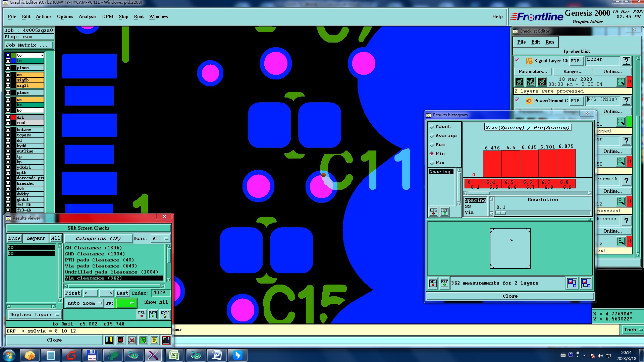Screen dimensions: 644x362
Task: Click the green numbered page icon
Action: coord(143,340)
